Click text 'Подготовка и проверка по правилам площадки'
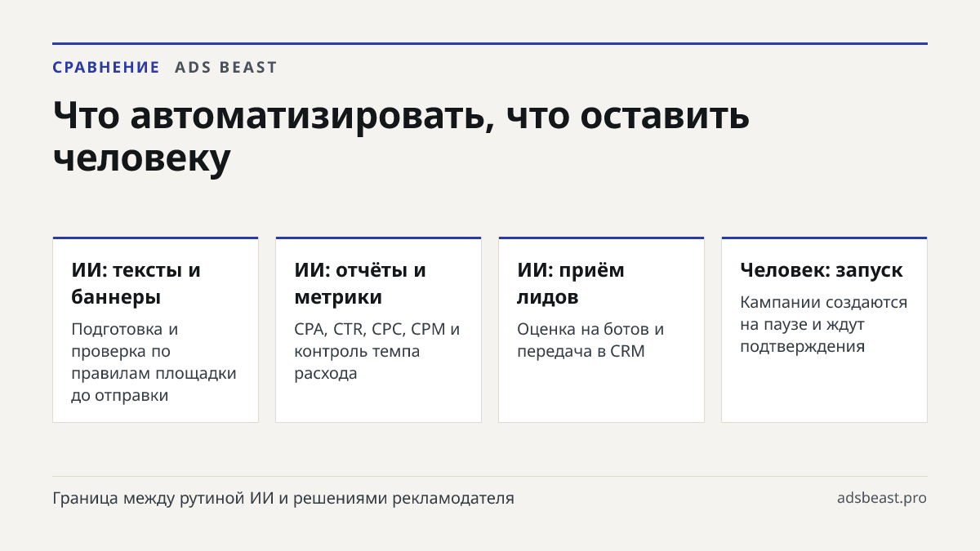The image size is (980, 551). (x=154, y=351)
